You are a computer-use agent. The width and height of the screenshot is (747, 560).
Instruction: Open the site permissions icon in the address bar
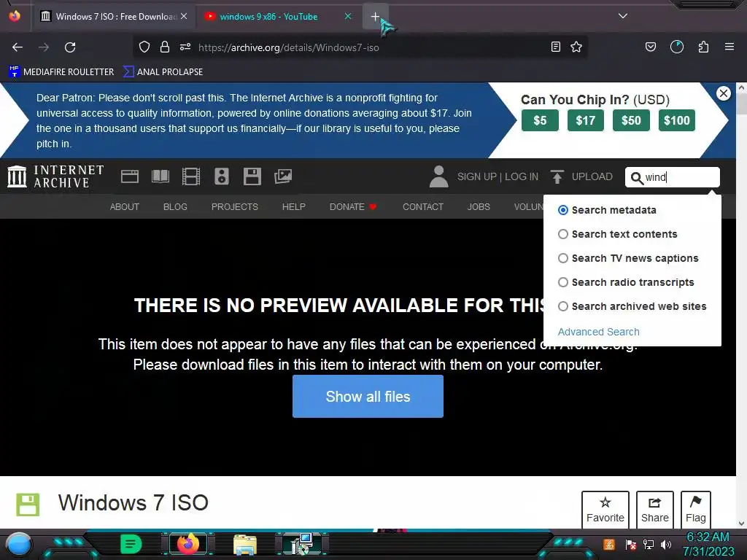pos(185,47)
